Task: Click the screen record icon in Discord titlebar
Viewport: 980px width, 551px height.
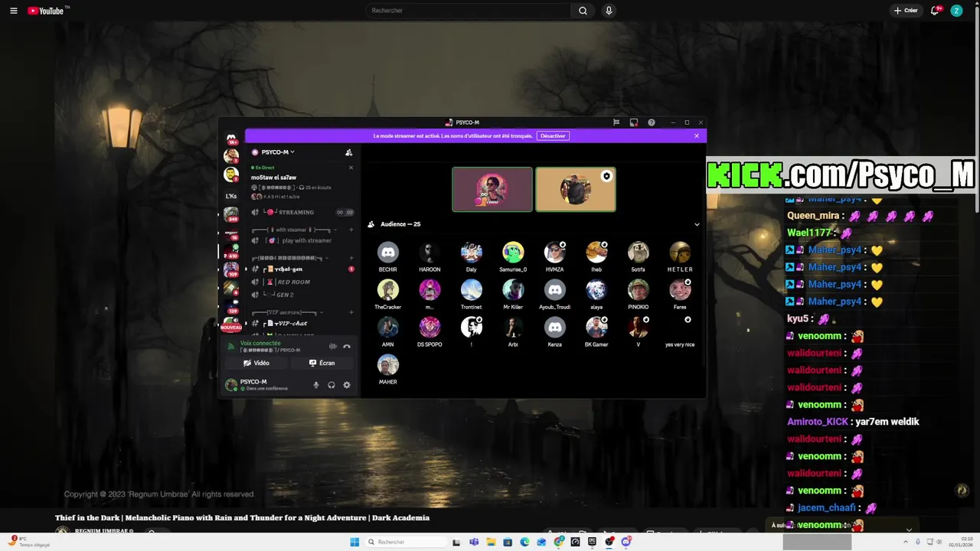Action: pyautogui.click(x=634, y=122)
